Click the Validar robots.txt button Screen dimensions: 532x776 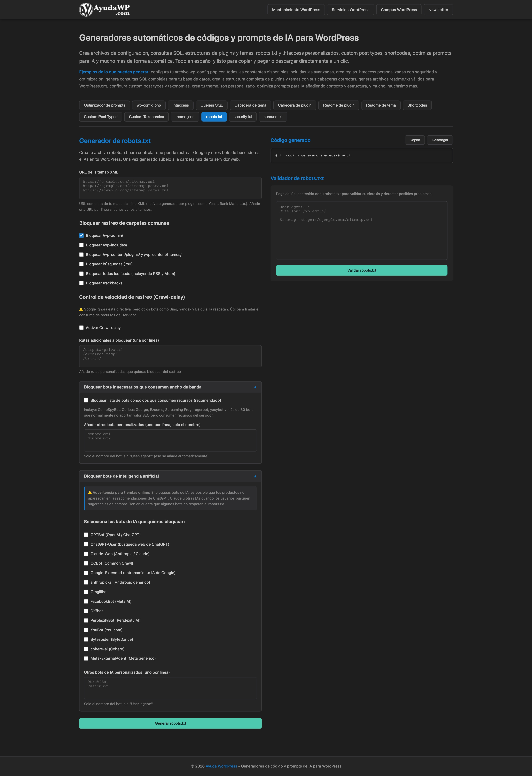(x=361, y=270)
